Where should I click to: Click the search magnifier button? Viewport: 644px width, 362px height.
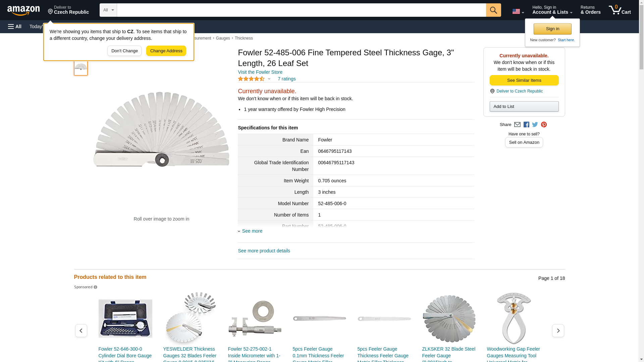point(493,10)
